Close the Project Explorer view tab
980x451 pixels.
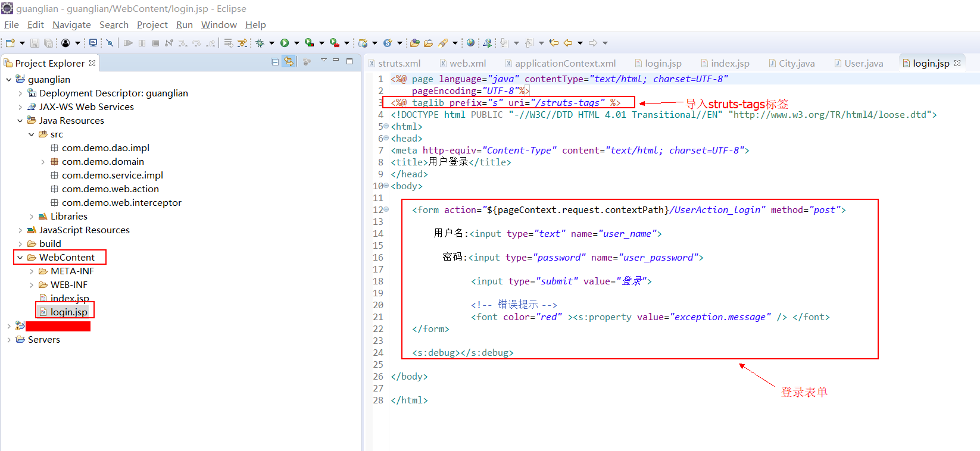pyautogui.click(x=92, y=62)
